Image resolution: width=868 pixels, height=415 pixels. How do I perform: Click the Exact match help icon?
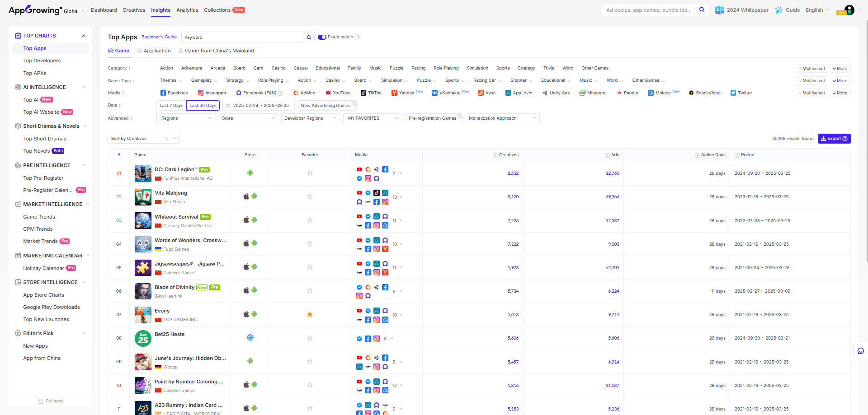[357, 37]
